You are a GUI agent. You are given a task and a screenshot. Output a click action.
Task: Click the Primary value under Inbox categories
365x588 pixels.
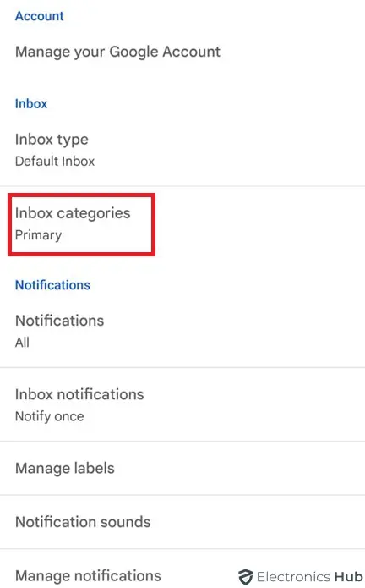[38, 235]
